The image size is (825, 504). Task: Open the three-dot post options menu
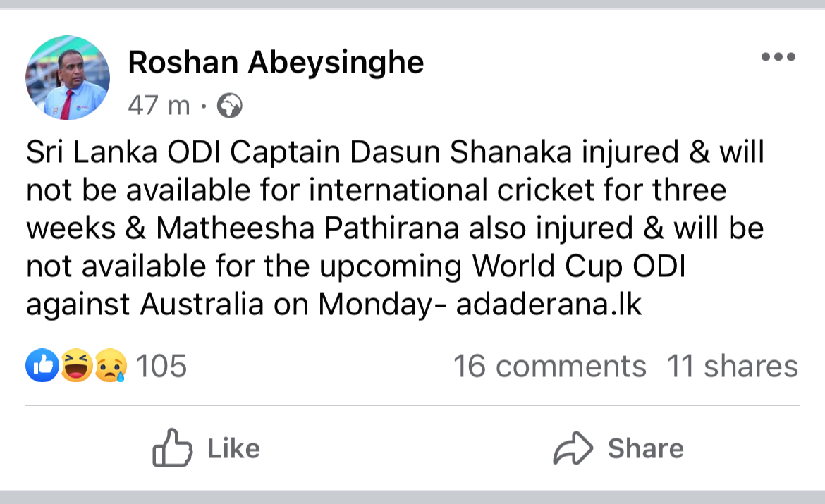[x=778, y=56]
